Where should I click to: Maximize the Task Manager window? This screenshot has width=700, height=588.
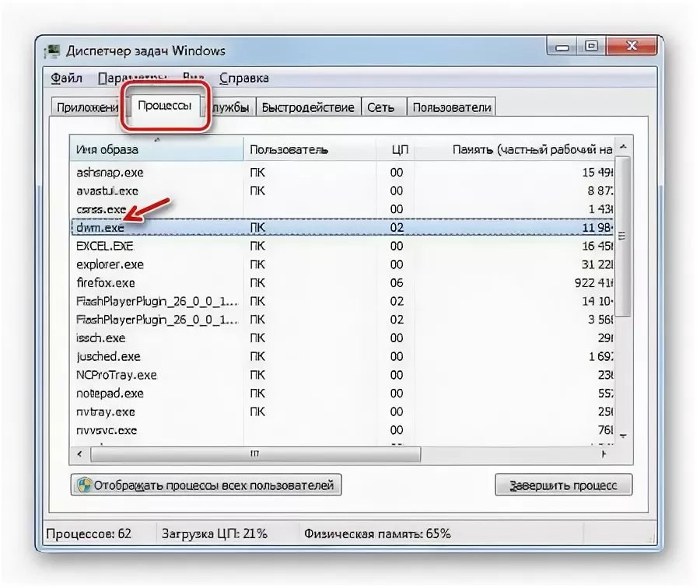591,46
